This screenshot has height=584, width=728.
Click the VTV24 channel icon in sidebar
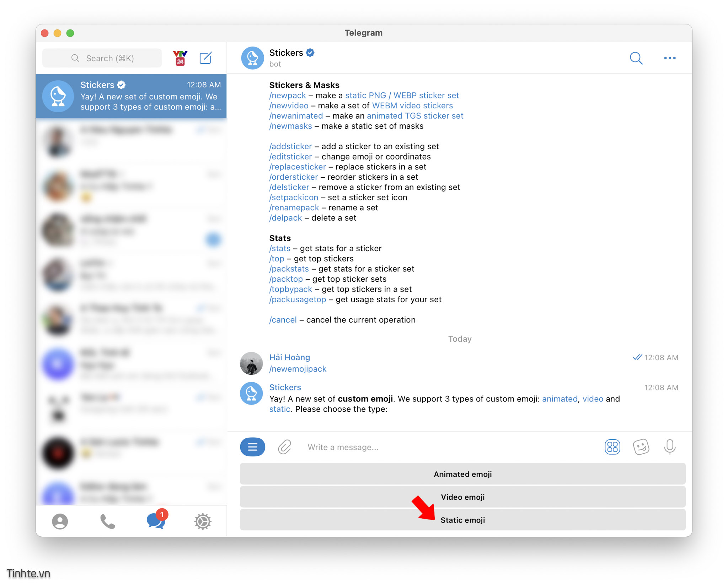click(181, 58)
